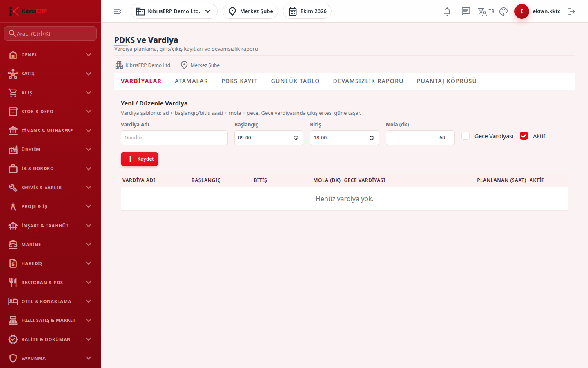This screenshot has height=368, width=588.
Task: Open notifications bell icon
Action: [x=447, y=11]
